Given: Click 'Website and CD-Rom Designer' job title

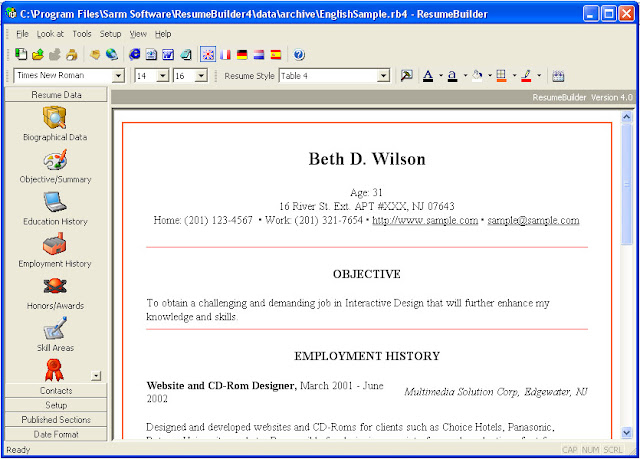Looking at the screenshot, I should (x=222, y=386).
